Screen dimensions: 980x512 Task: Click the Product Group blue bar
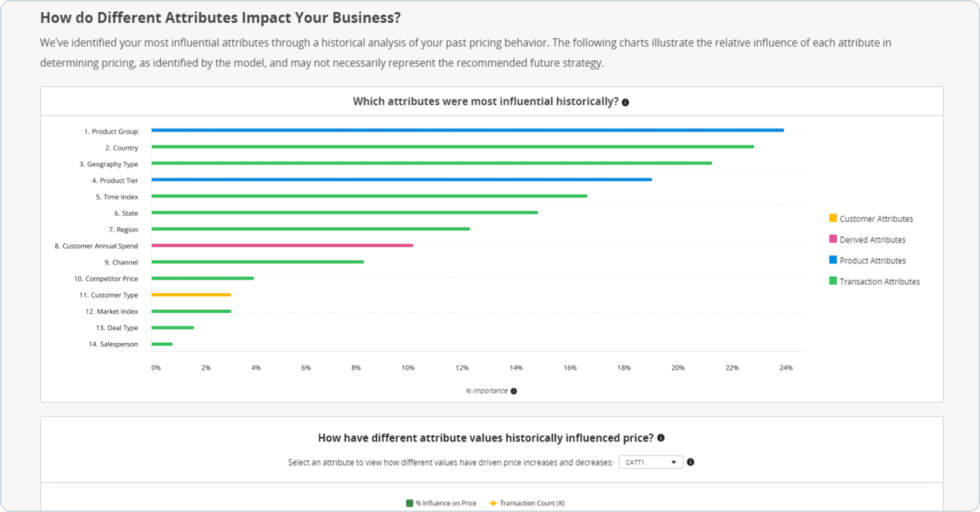[x=468, y=130]
